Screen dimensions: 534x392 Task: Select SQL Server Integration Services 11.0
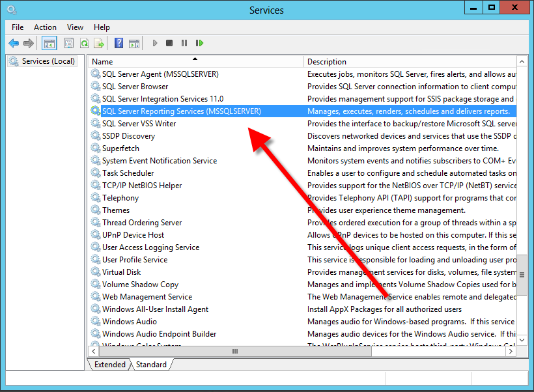click(163, 99)
